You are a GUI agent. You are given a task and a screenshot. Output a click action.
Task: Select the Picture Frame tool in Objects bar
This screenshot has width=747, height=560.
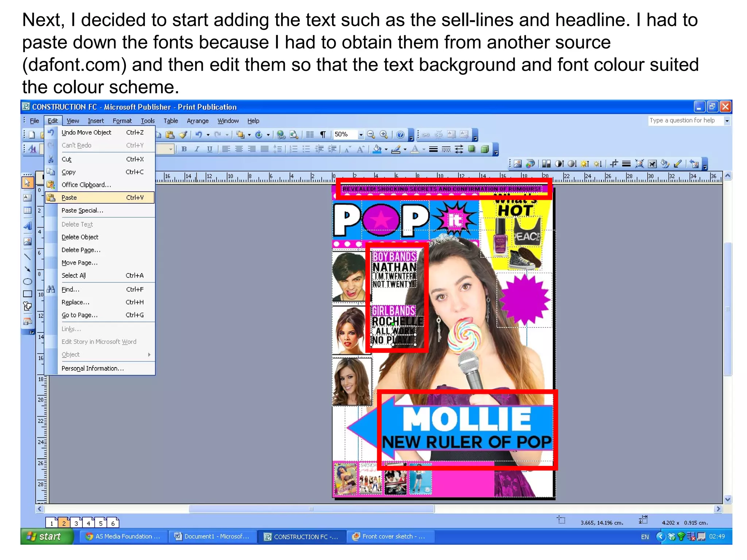click(x=27, y=241)
